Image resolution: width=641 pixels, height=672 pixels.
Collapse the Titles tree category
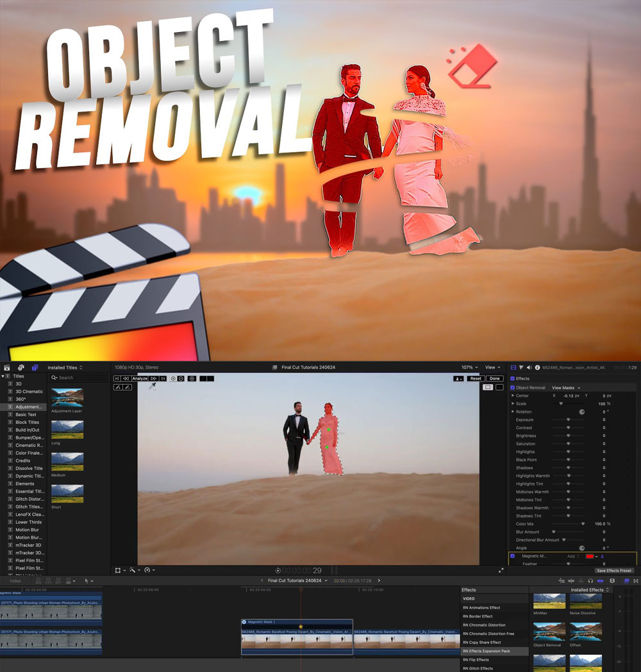(3, 376)
